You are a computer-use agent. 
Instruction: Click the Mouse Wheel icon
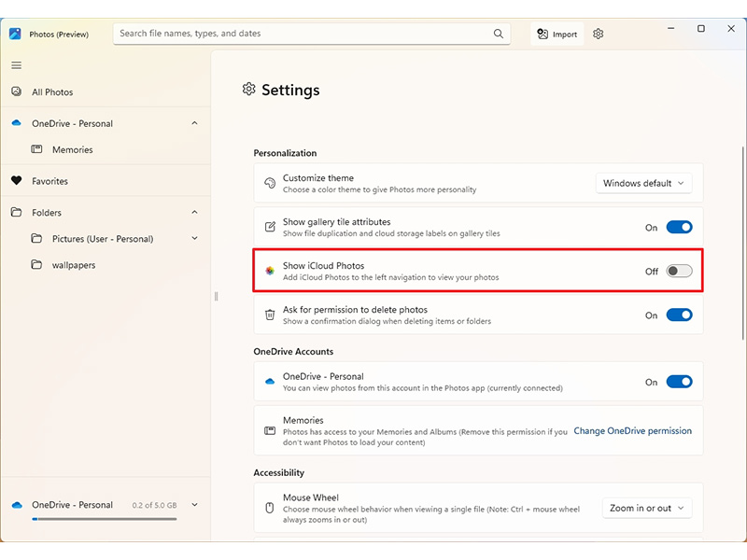coord(270,508)
